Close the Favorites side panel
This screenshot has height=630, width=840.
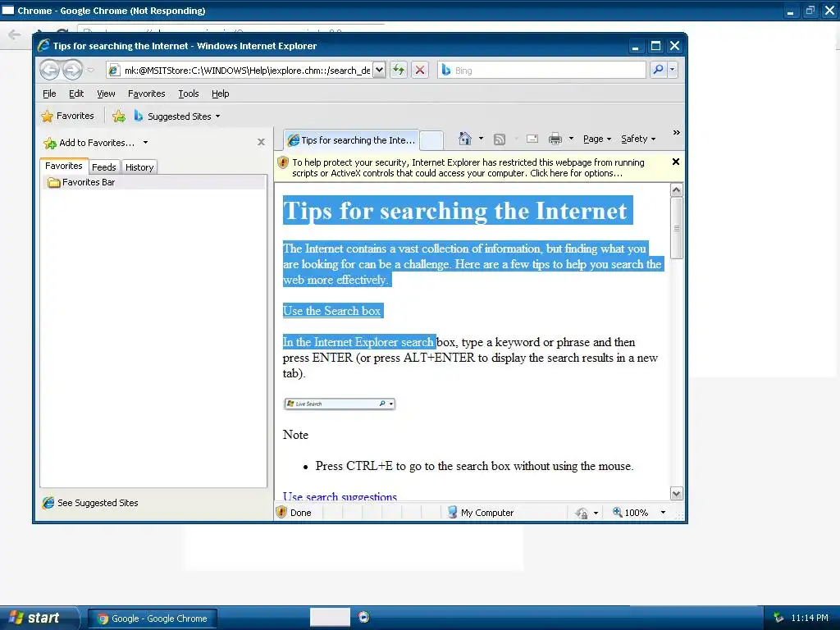[x=261, y=142]
